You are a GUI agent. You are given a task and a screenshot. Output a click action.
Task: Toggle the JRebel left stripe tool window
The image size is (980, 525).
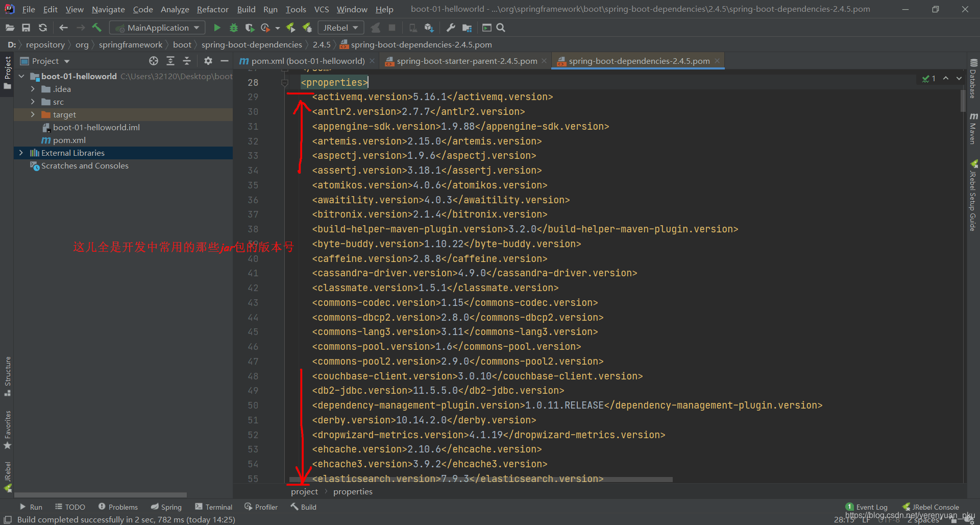7,476
